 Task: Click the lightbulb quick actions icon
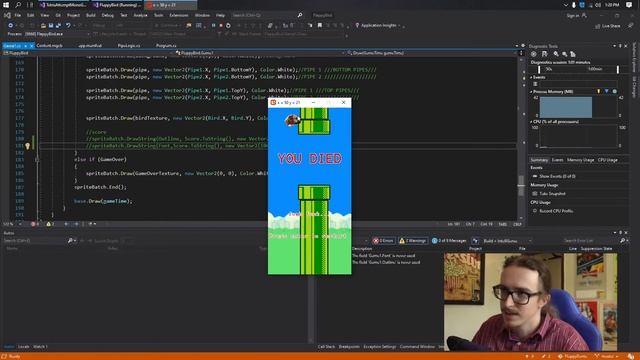[x=27, y=146]
